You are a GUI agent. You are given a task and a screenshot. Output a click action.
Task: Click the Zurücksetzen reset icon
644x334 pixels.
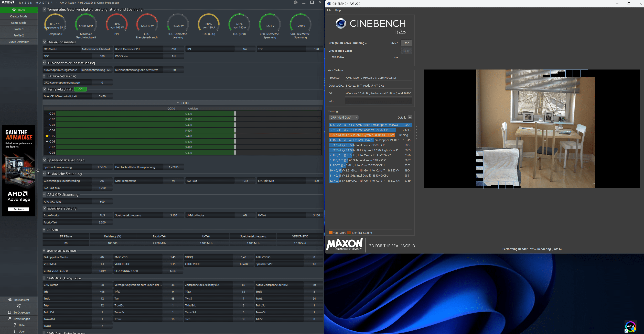9,312
